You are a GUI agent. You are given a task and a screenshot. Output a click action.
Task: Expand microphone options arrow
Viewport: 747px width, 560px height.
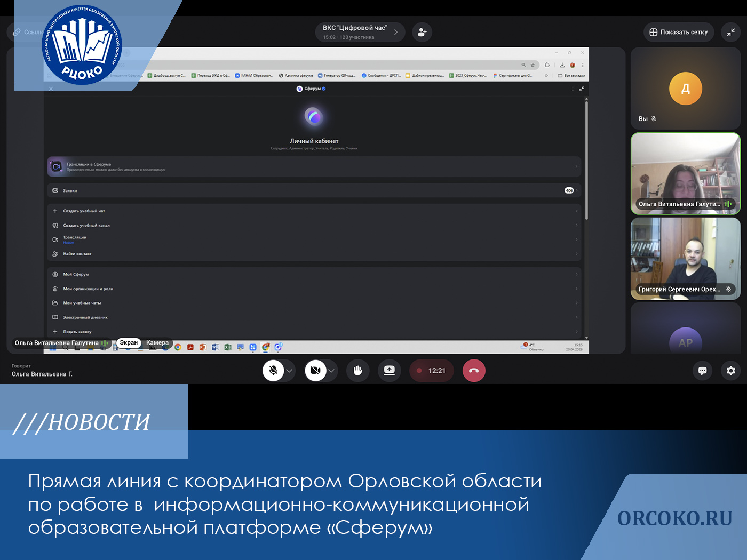click(289, 371)
